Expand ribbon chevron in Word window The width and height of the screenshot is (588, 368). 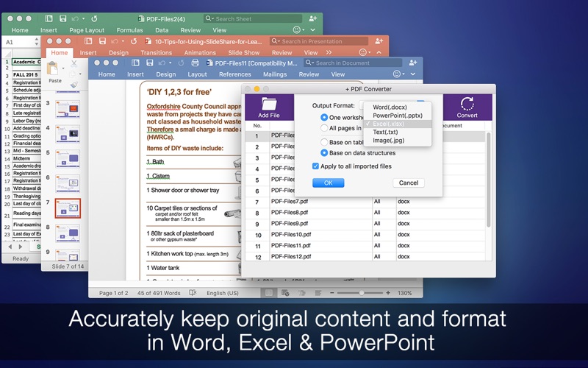pyautogui.click(x=413, y=74)
